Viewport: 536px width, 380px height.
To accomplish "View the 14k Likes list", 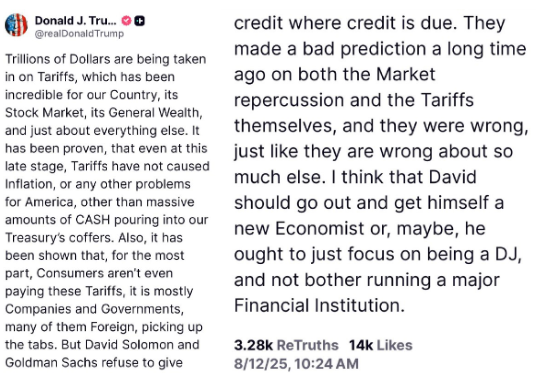I will point(381,345).
